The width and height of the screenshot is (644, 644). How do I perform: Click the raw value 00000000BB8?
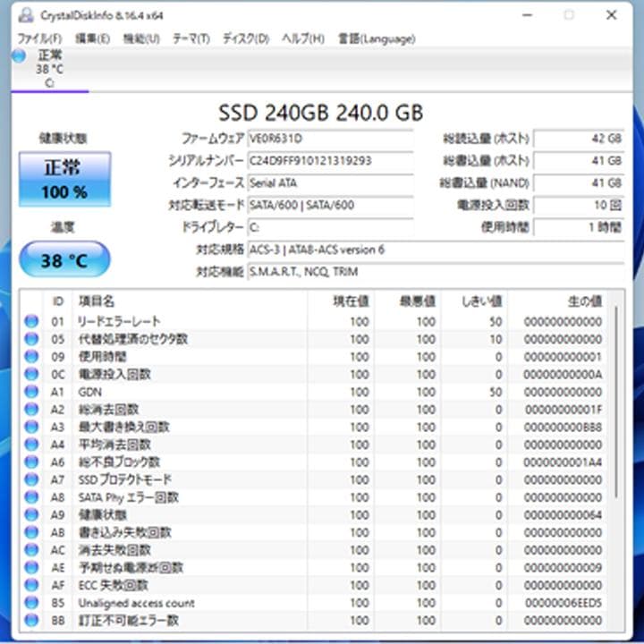point(563,427)
